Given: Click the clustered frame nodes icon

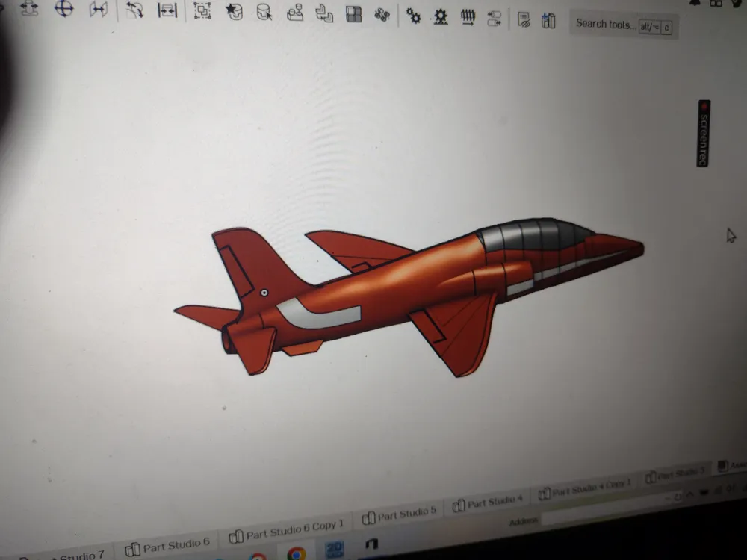Looking at the screenshot, I should [x=382, y=15].
